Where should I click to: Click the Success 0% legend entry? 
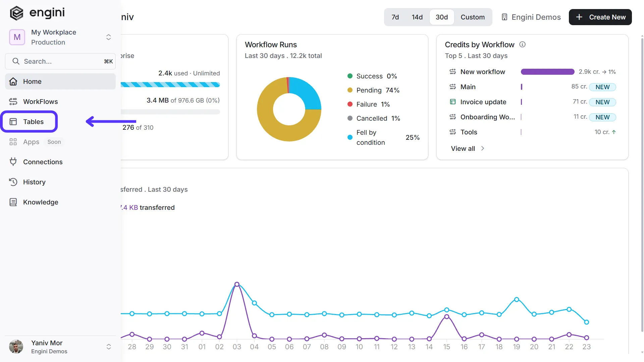click(372, 76)
